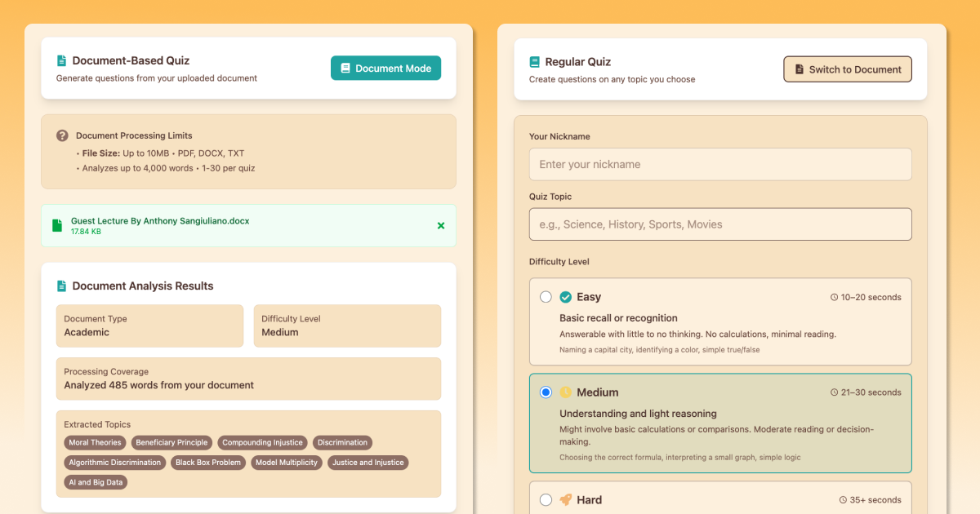
Task: Click the Regular Quiz title
Action: coord(578,62)
